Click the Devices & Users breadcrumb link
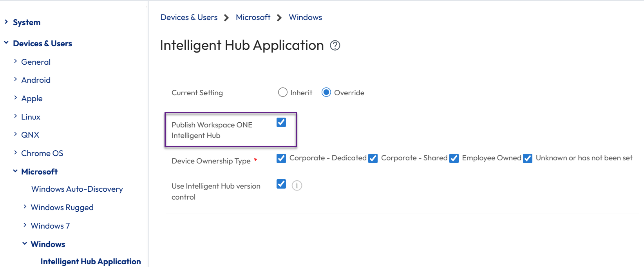644x267 pixels. [189, 17]
